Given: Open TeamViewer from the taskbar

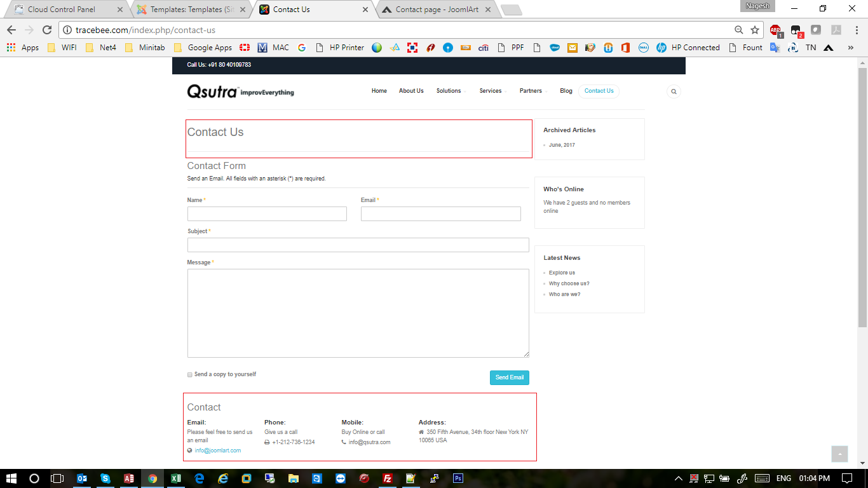Looking at the screenshot, I should pos(341,478).
